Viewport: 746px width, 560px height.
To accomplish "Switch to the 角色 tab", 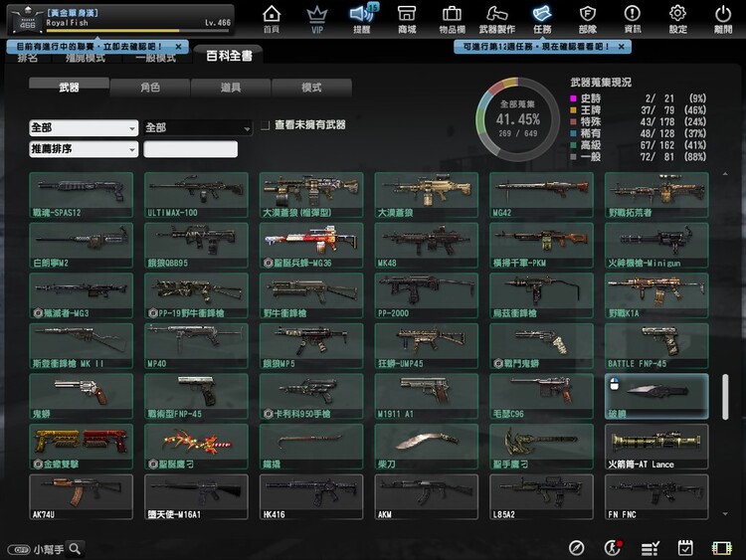I will [150, 88].
